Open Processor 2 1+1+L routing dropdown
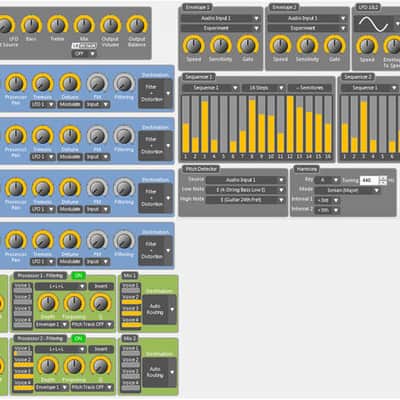Image resolution: width=400 pixels, height=400 pixels. 61,349
